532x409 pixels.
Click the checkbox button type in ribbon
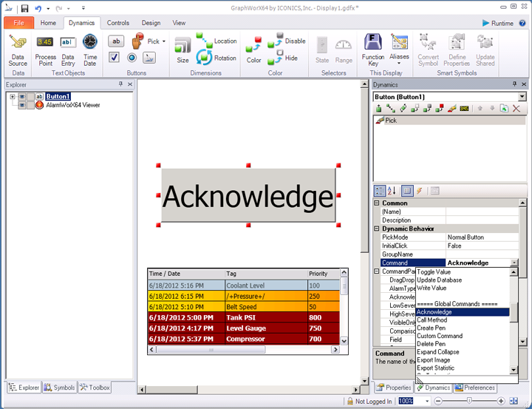pyautogui.click(x=114, y=58)
